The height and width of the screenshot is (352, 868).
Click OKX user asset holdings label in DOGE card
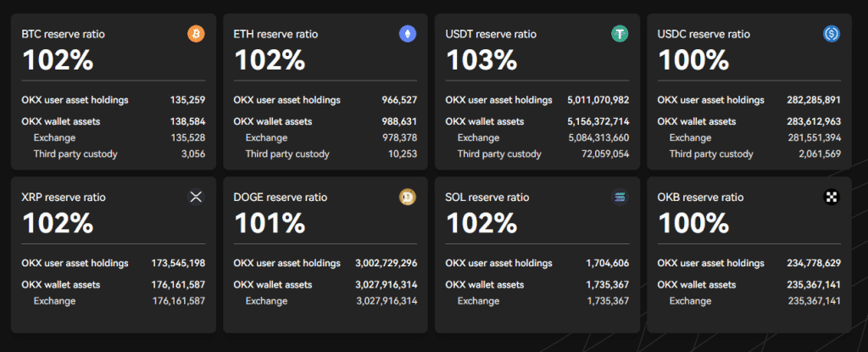tap(287, 263)
